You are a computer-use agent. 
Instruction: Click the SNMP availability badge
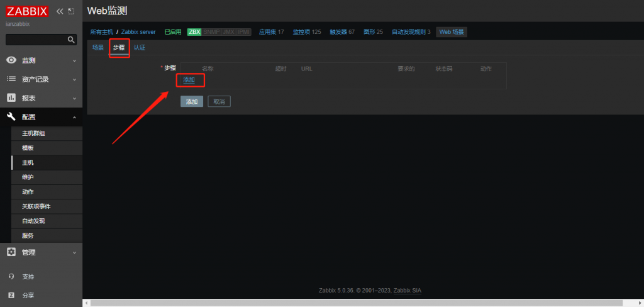click(x=211, y=31)
